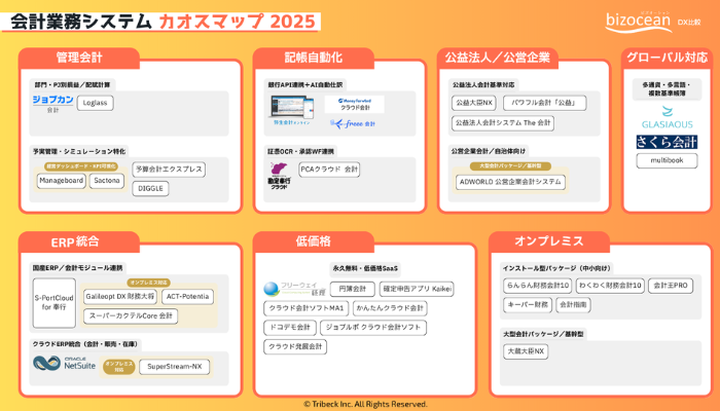
Task: Open the オンプレミス category tab
Action: point(549,242)
